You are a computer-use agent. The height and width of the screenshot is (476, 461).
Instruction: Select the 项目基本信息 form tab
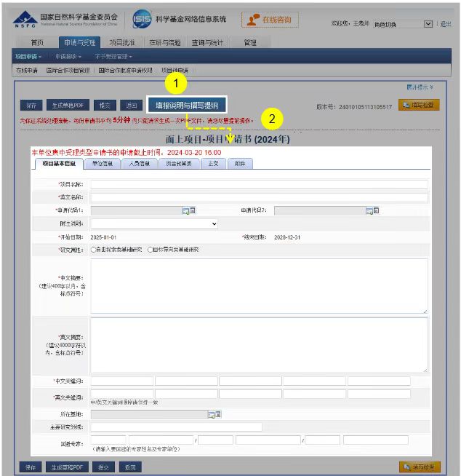pos(59,164)
